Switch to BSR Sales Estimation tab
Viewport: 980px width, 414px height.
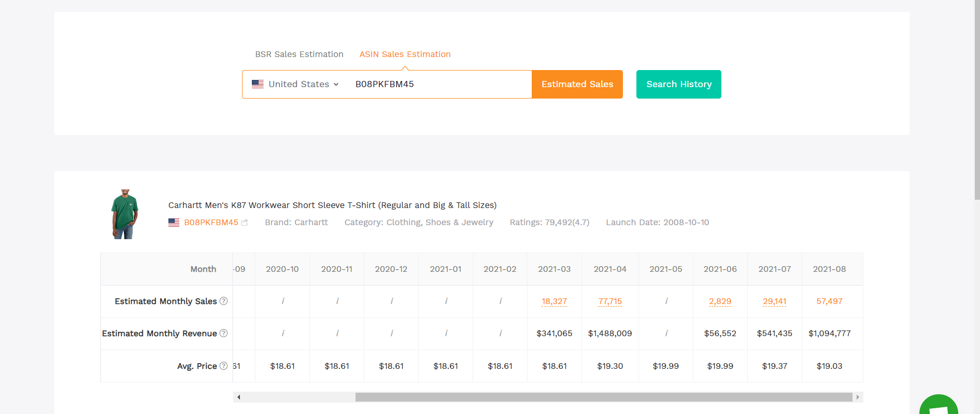click(299, 54)
